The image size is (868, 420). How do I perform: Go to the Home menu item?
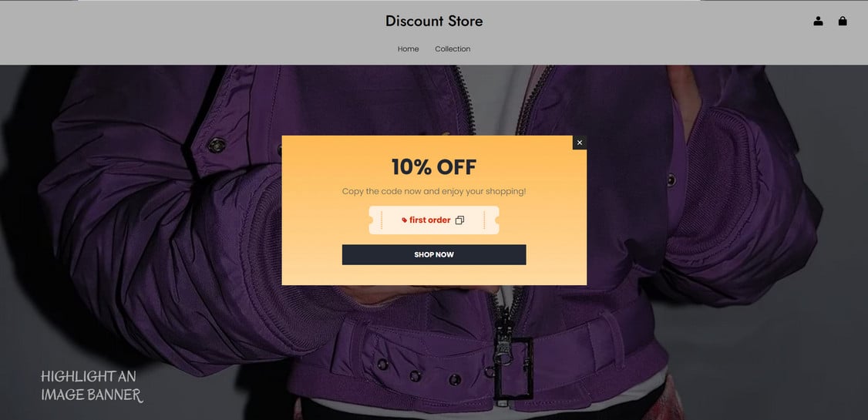click(408, 49)
